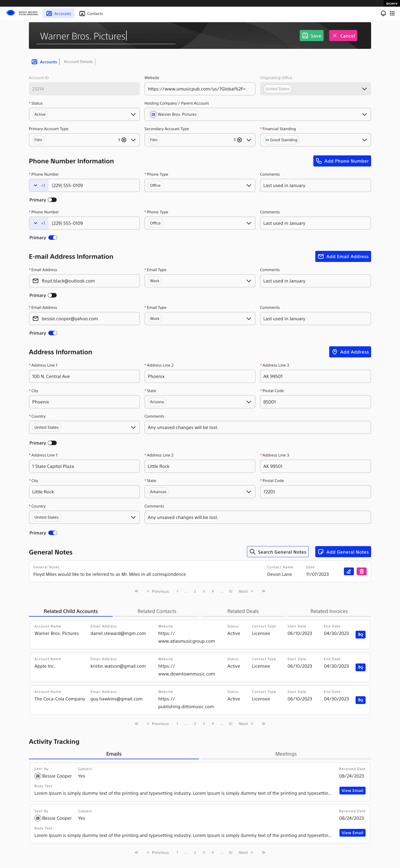This screenshot has height=868, width=400.
Task: Open the apps grid menu icon
Action: coord(392,14)
